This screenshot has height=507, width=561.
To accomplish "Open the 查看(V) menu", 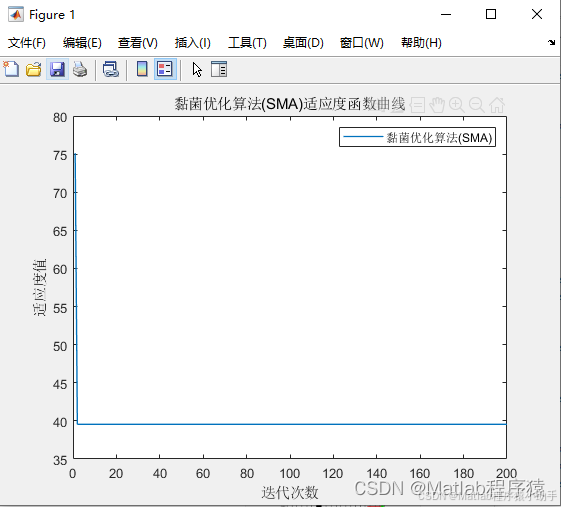I will coord(138,43).
